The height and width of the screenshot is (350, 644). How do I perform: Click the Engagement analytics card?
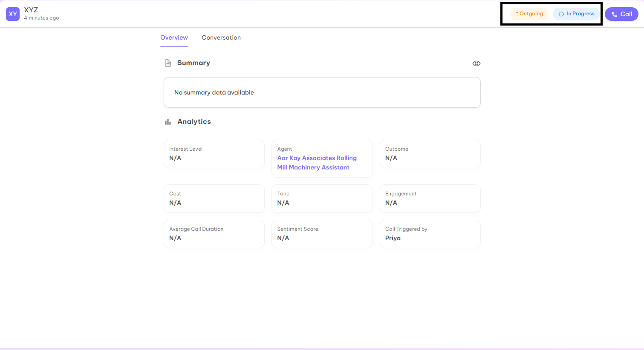pos(430,198)
